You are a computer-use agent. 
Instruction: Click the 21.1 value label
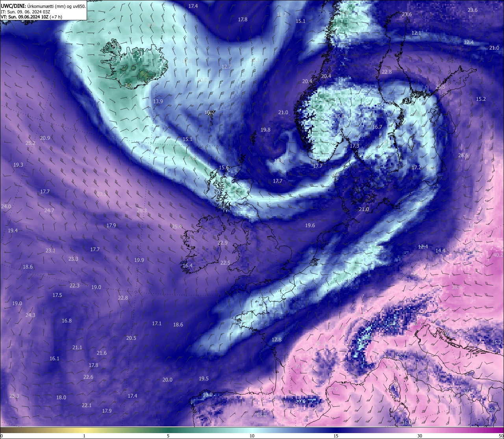click(x=77, y=348)
